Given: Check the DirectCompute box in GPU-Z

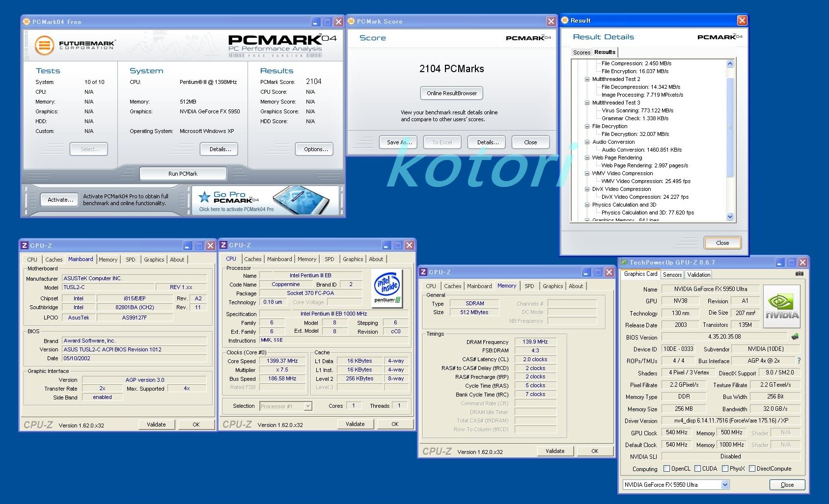Looking at the screenshot, I should 752,469.
